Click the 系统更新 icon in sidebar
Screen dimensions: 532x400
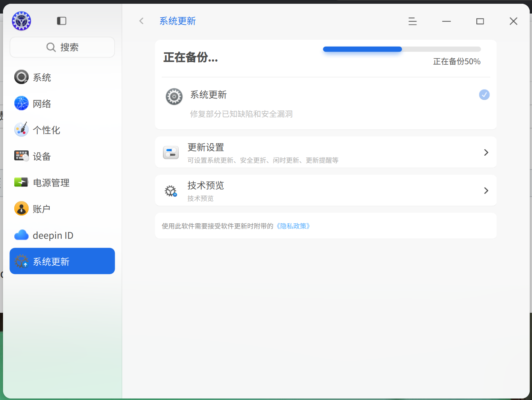click(x=21, y=261)
